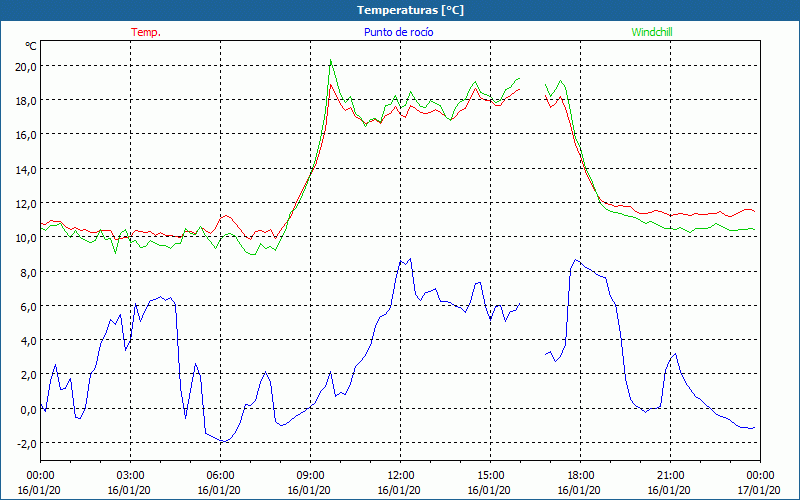Click the 4,0 y-axis value

[x=28, y=341]
